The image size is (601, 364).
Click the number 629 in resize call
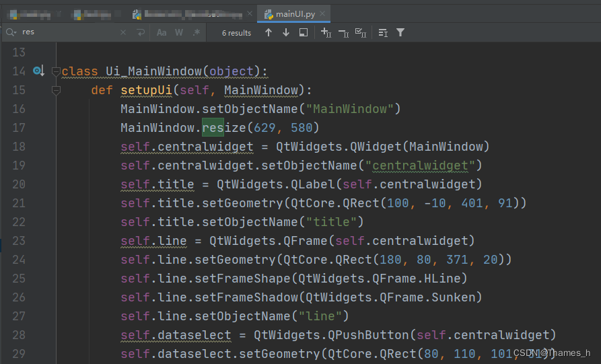click(264, 128)
